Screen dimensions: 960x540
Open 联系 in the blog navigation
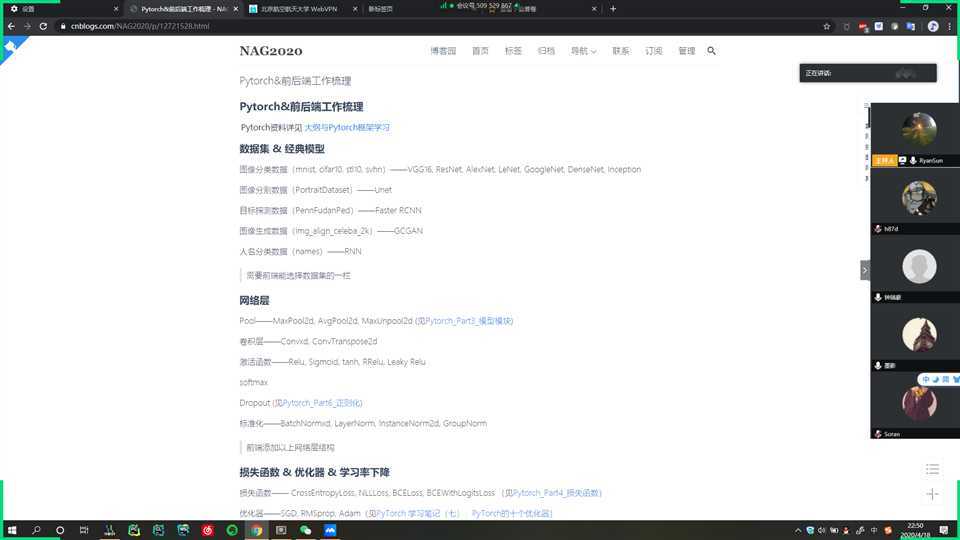(x=621, y=51)
